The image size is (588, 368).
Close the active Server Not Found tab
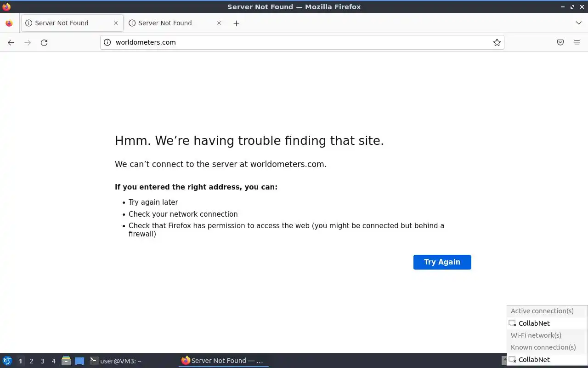[x=116, y=23]
